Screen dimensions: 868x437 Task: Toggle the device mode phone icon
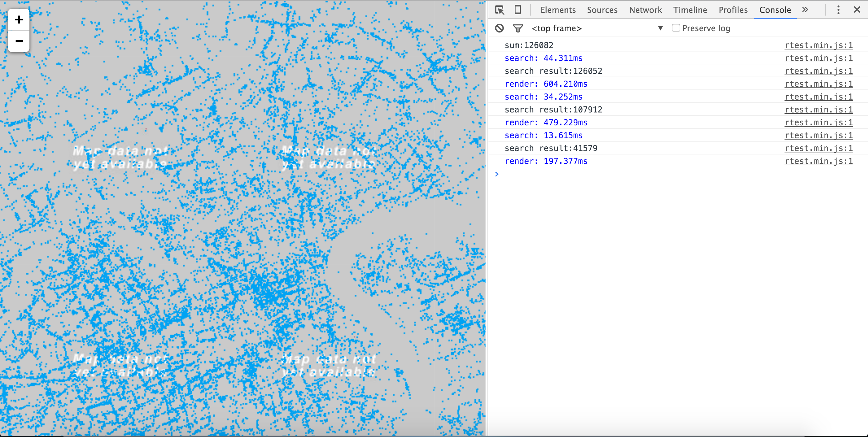[517, 10]
